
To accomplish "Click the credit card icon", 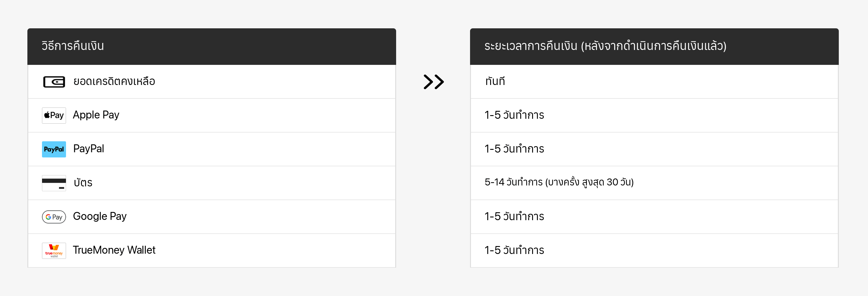I will point(54,183).
